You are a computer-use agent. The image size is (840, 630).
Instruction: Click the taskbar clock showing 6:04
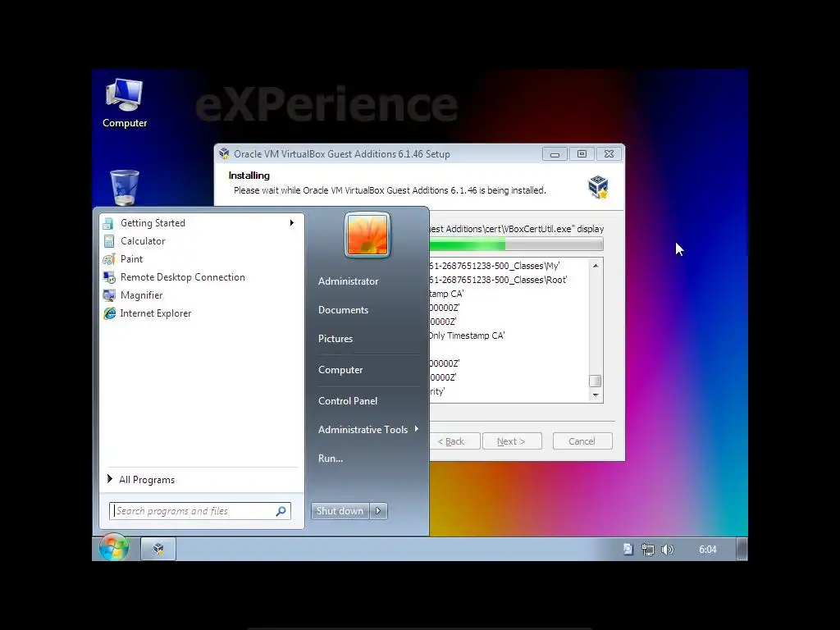pos(707,550)
